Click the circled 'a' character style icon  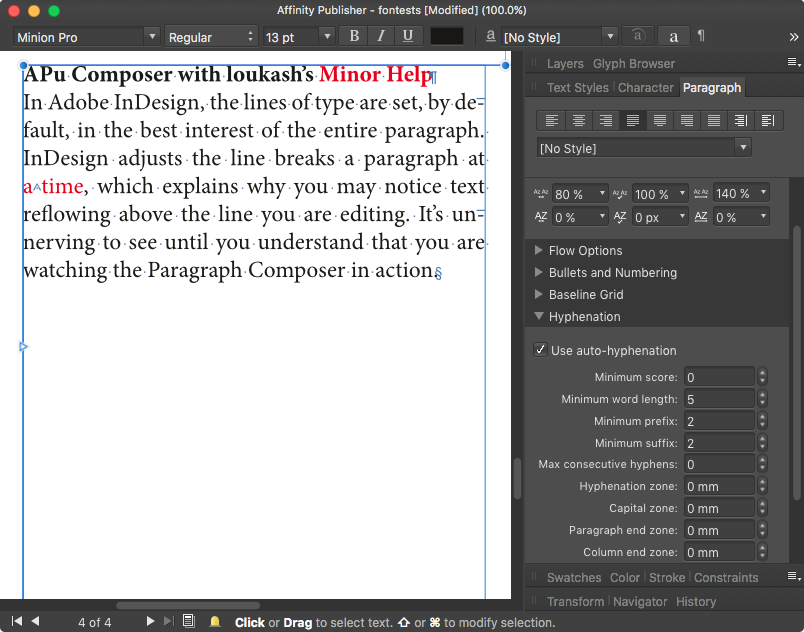pos(638,36)
